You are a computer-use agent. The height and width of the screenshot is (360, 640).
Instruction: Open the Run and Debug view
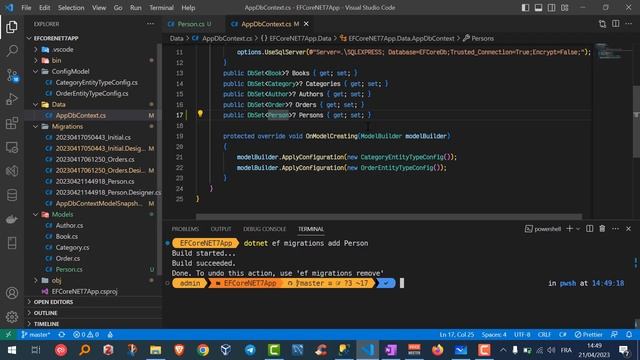pyautogui.click(x=12, y=99)
